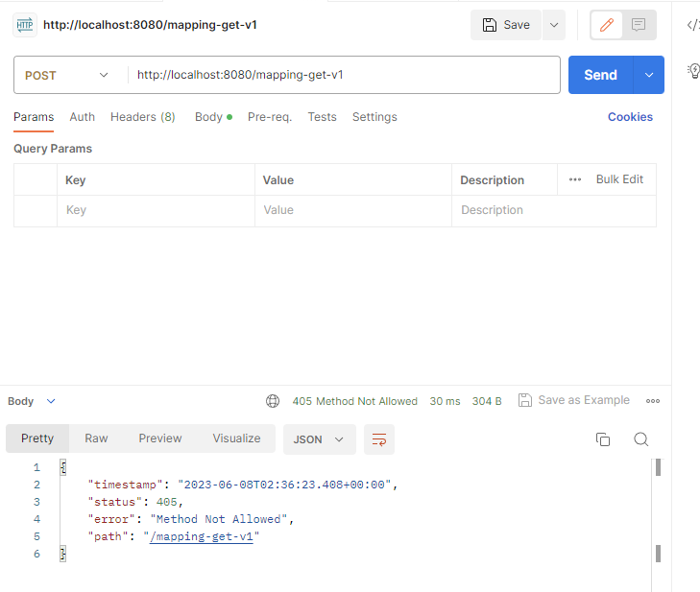Click the 405 Method Not Allowed status
The width and height of the screenshot is (700, 592).
pos(355,401)
